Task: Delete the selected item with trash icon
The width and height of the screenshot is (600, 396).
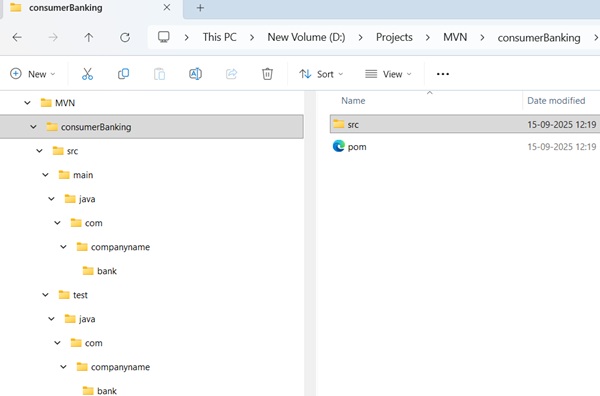Action: pyautogui.click(x=267, y=74)
